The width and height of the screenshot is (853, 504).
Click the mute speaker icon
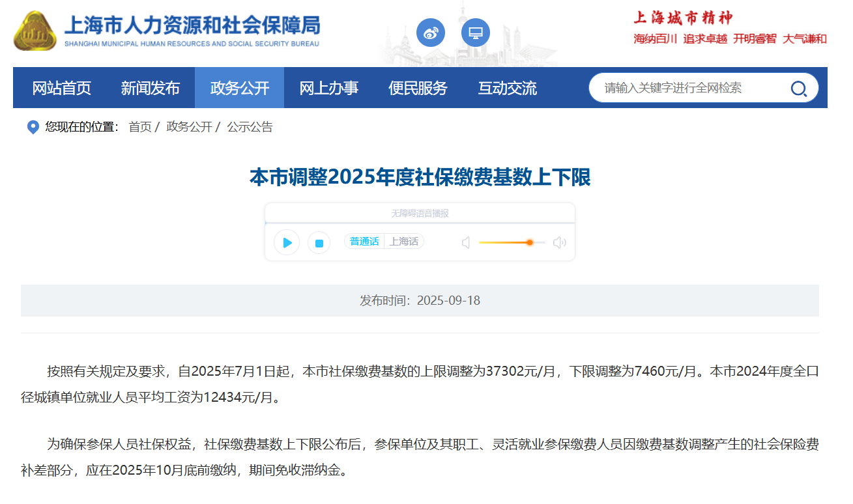(x=466, y=243)
